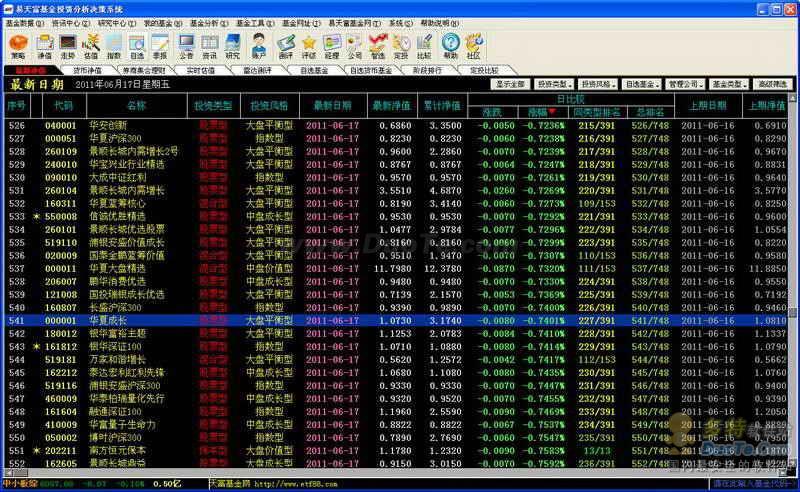Switch to the 货币净值 tab
This screenshot has width=800, height=492.
[x=87, y=70]
